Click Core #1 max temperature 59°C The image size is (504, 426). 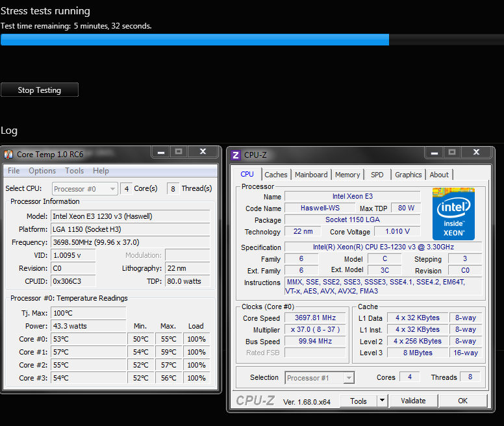click(x=168, y=352)
